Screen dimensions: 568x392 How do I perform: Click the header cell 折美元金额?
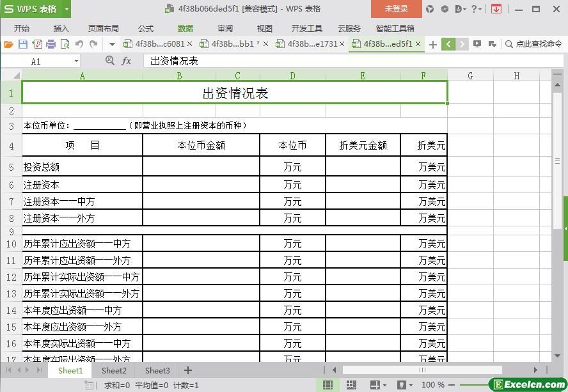[x=363, y=145]
